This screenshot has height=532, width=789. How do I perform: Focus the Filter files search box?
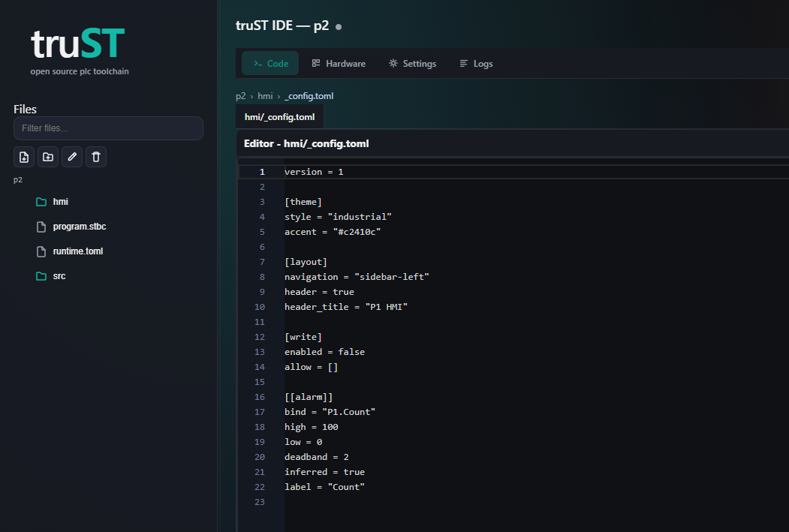click(x=108, y=128)
